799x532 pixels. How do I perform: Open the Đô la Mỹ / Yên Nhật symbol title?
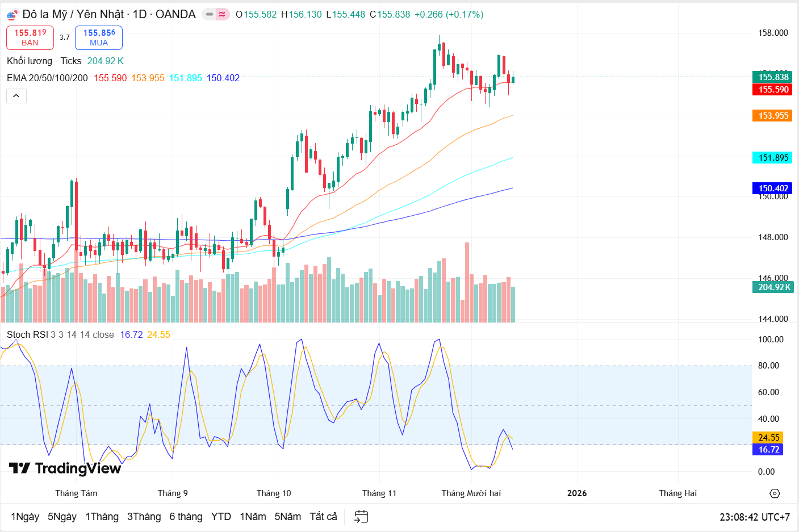108,14
